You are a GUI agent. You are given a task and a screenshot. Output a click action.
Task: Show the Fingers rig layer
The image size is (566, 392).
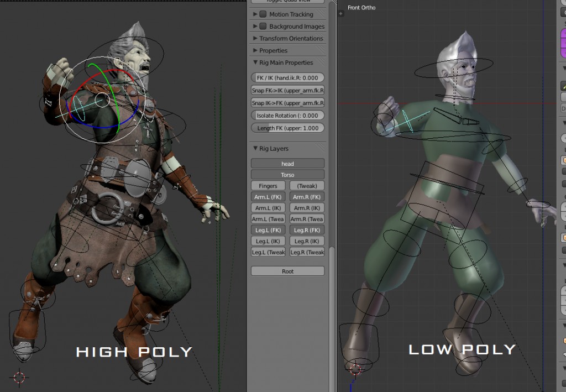pos(268,185)
